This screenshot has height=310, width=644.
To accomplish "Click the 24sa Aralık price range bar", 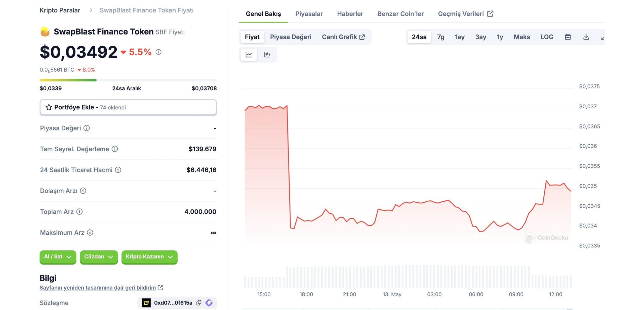I will (128, 80).
